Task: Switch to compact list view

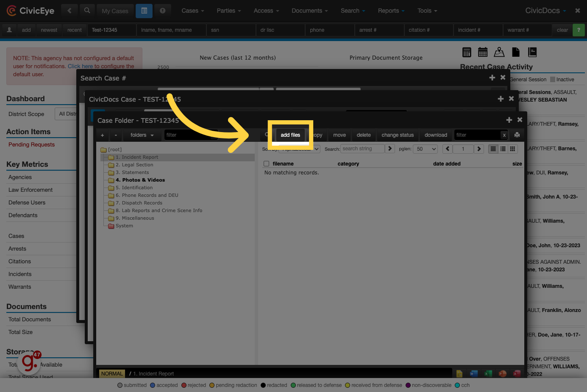Action: pos(503,149)
